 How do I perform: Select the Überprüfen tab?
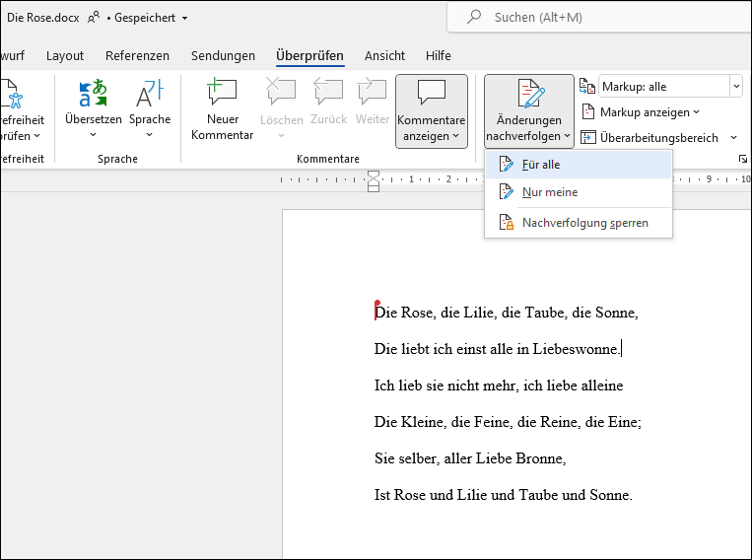coord(309,55)
